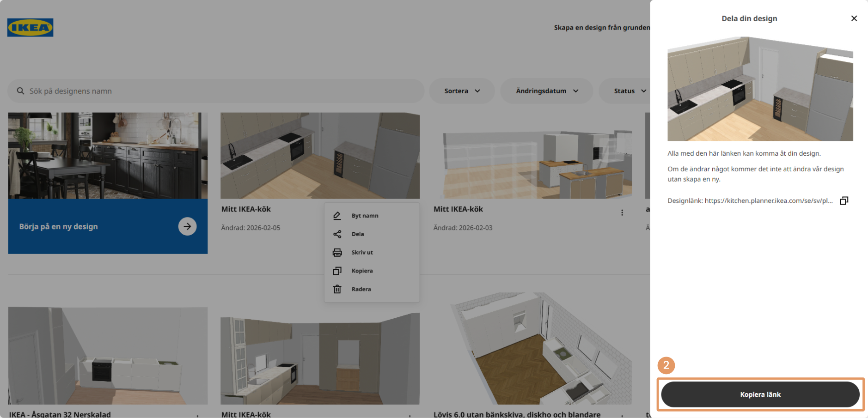Viewport: 868px width, 418px height.
Task: Click the 'IKEA - Åsgatan 32 Nerskalad' title
Action: [60, 414]
